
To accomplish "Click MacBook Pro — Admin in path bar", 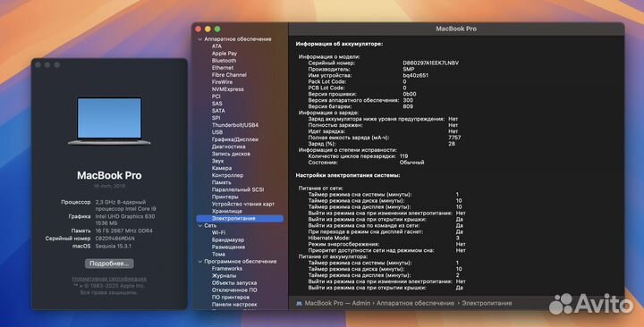I will click(x=337, y=303).
